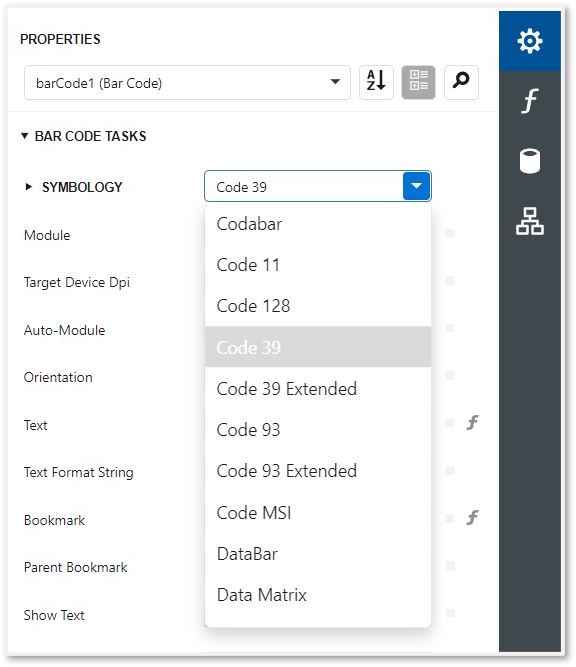This screenshot has height=667, width=576.
Task: Expand the Symbology property node
Action: (29, 187)
